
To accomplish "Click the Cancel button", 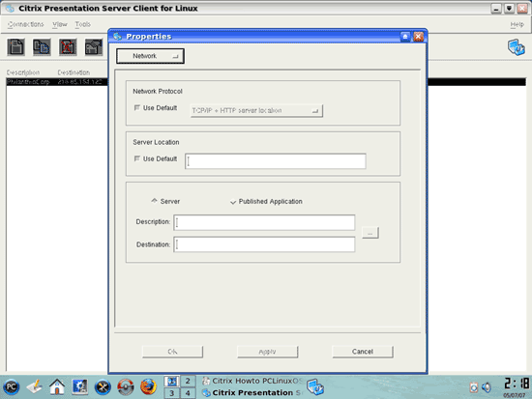I will [x=363, y=352].
